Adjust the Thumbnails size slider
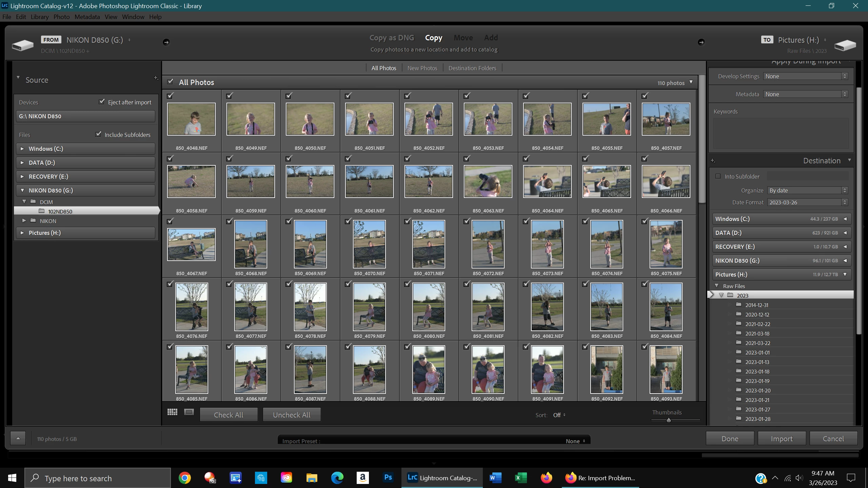Image resolution: width=868 pixels, height=488 pixels. 669,420
